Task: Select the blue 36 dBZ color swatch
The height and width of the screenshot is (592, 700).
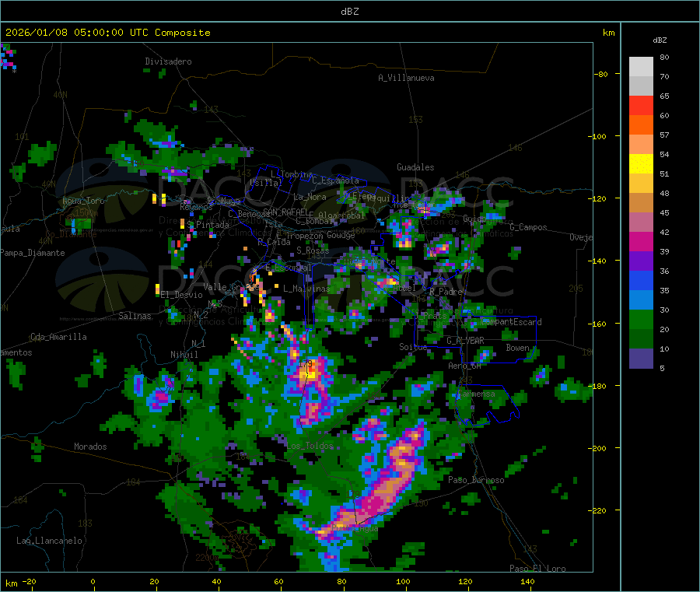Action: [x=641, y=280]
